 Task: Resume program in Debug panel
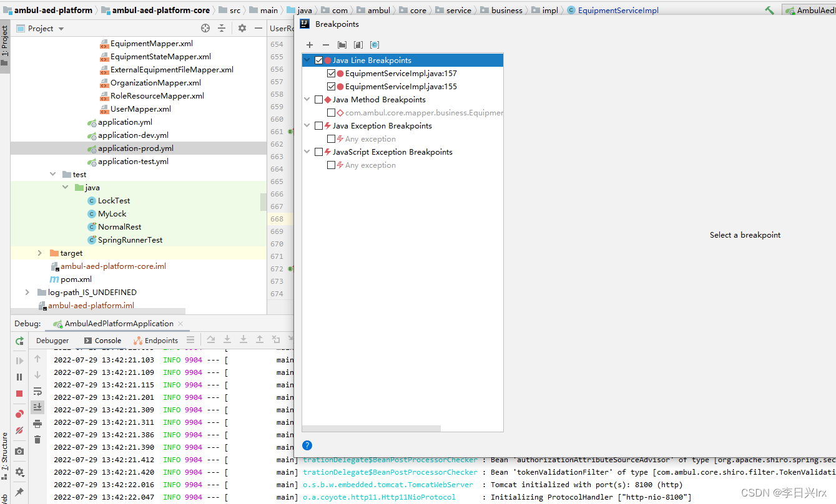(x=19, y=361)
